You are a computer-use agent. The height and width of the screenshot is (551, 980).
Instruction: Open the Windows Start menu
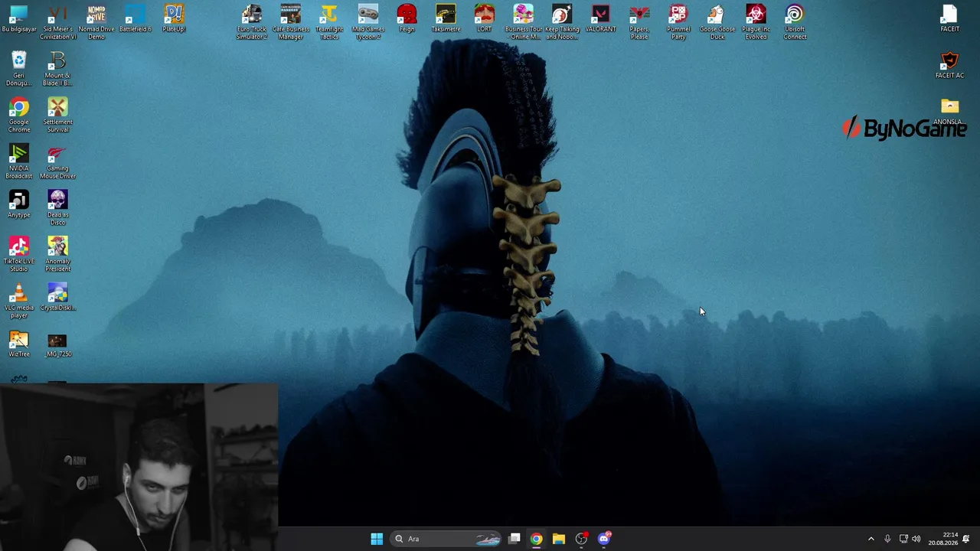click(x=377, y=539)
